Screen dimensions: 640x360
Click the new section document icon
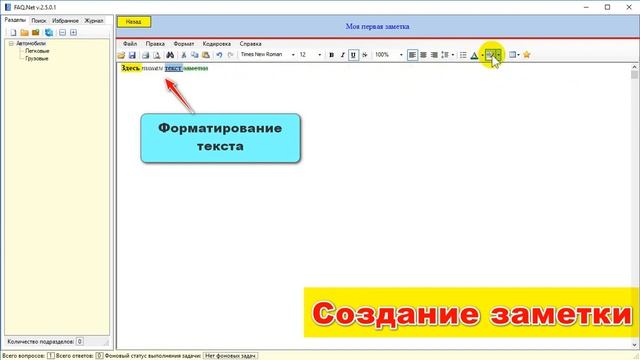pyautogui.click(x=13, y=33)
